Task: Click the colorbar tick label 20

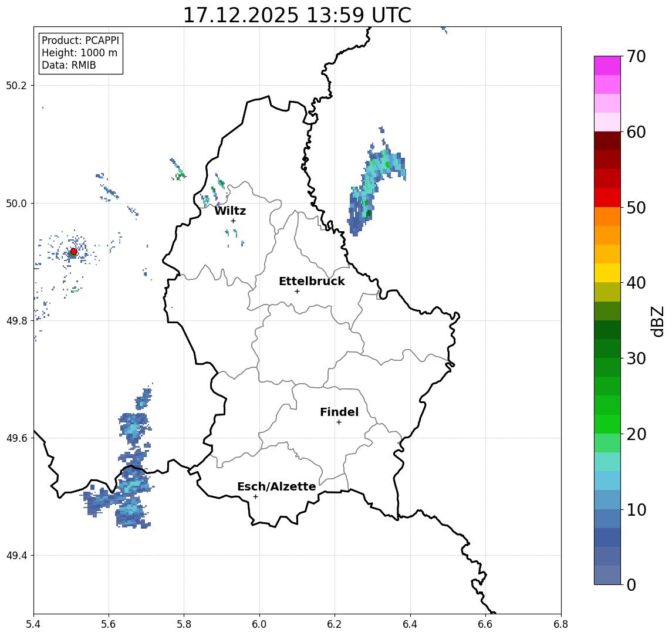Action: coord(636,434)
